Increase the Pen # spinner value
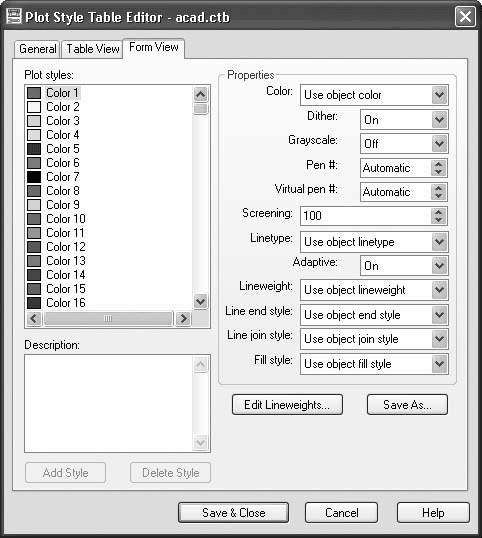The height and width of the screenshot is (538, 482). tap(438, 164)
